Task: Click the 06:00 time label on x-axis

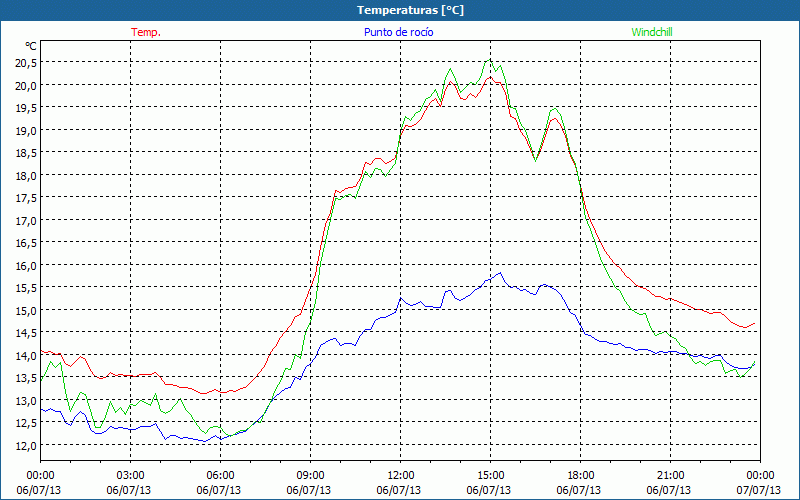Action: point(220,476)
